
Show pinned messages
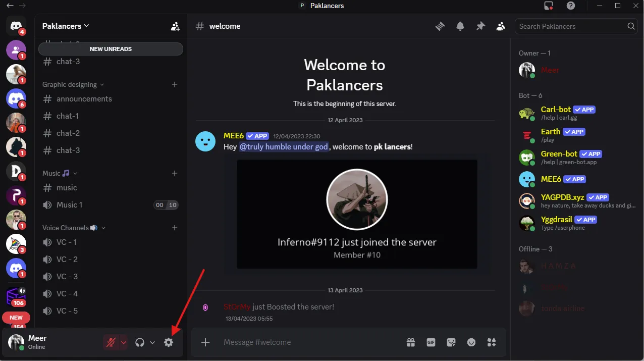pos(480,26)
